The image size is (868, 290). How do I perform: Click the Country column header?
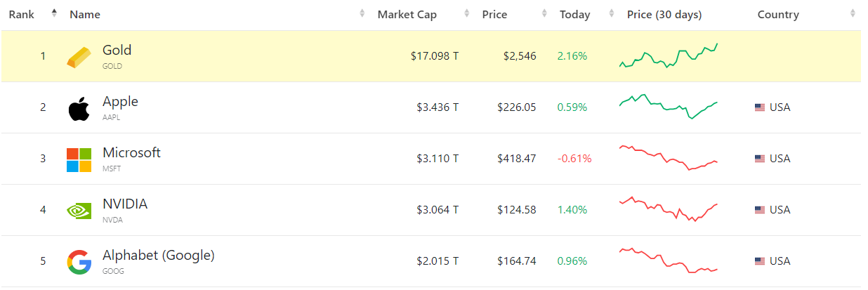point(778,15)
